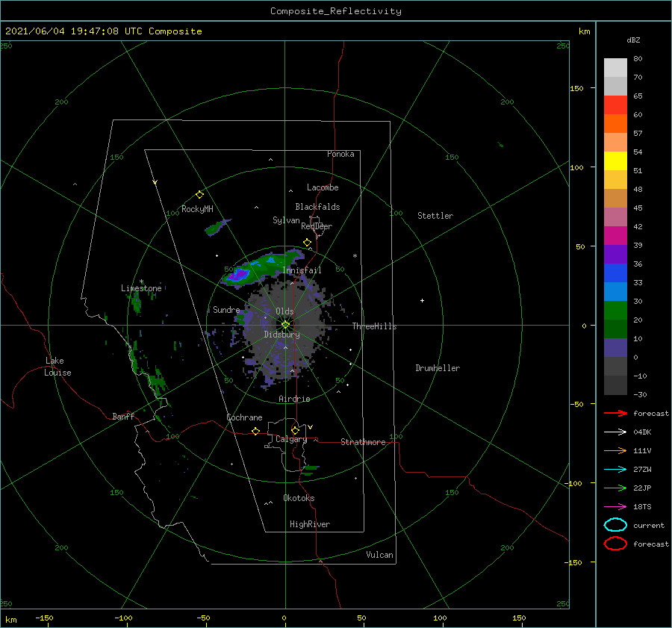Click the 'Lake Louise' label
This screenshot has height=628, width=672.
[57, 367]
